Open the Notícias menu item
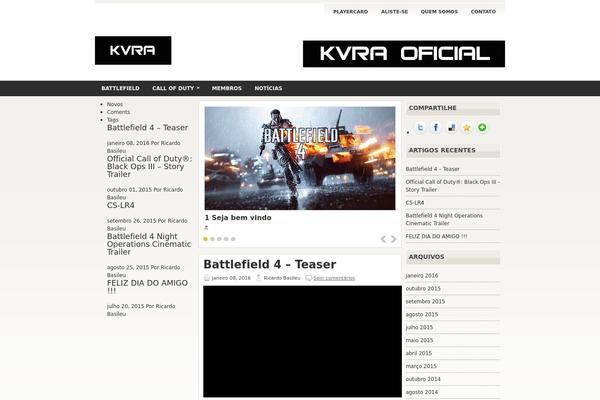This screenshot has height=400, width=600. [x=268, y=88]
